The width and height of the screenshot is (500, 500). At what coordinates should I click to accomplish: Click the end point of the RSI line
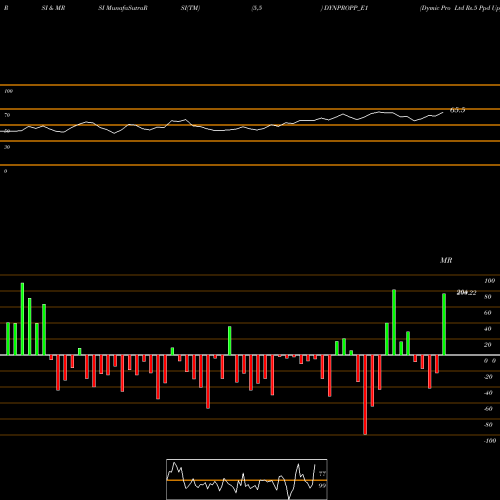point(443,113)
